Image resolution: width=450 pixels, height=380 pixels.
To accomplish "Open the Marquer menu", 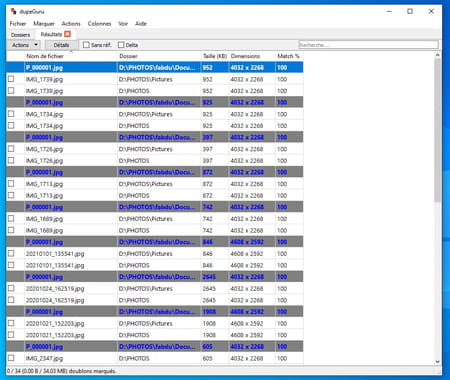I will click(44, 24).
